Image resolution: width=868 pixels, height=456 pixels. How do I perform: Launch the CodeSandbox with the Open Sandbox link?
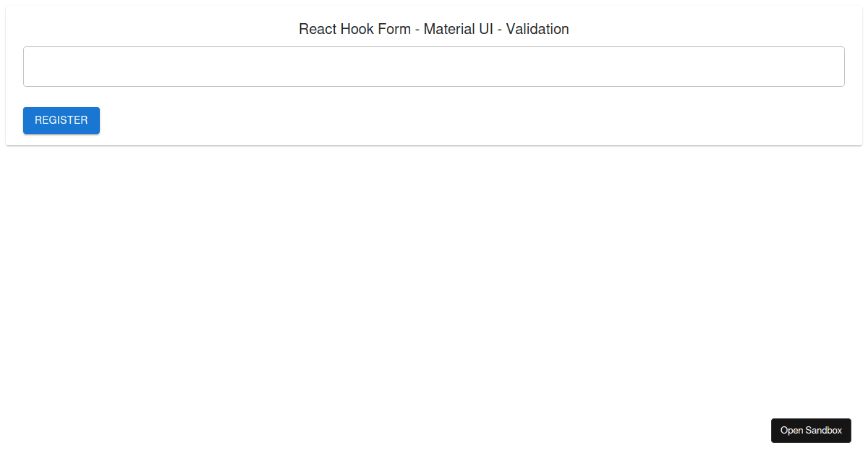[x=811, y=430]
